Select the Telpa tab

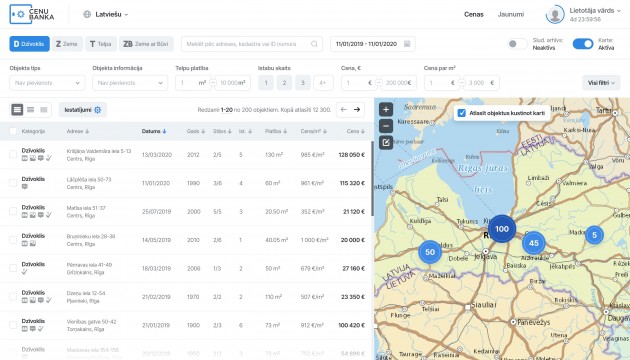click(101, 44)
